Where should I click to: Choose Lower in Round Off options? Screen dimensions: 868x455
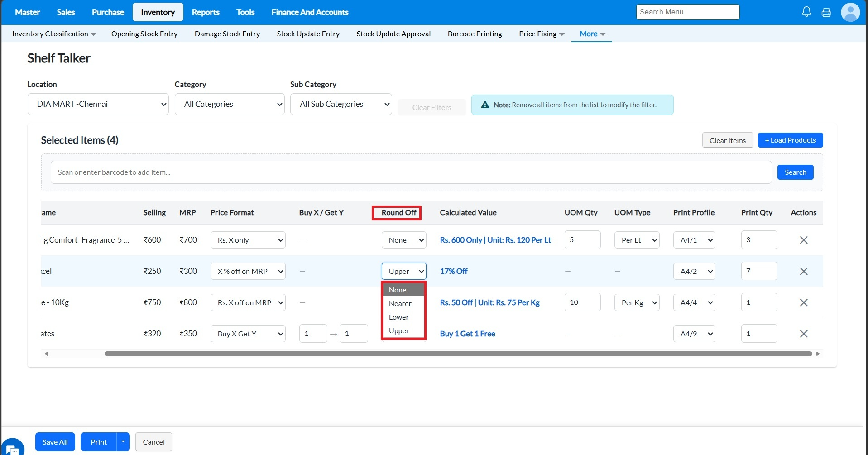(398, 317)
